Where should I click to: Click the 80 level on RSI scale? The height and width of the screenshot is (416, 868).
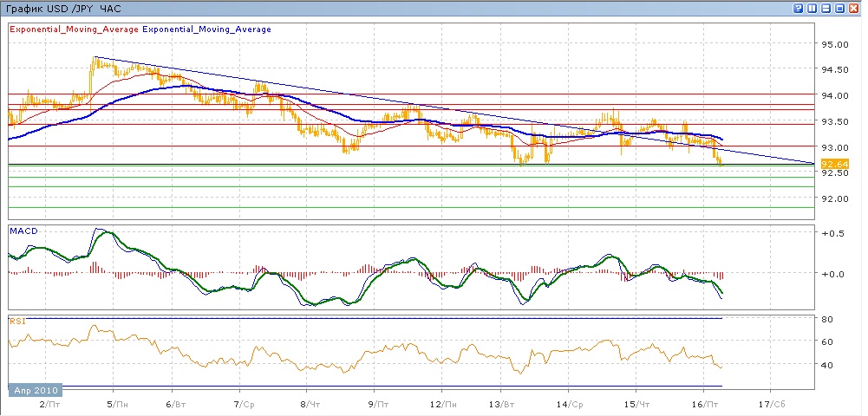827,320
